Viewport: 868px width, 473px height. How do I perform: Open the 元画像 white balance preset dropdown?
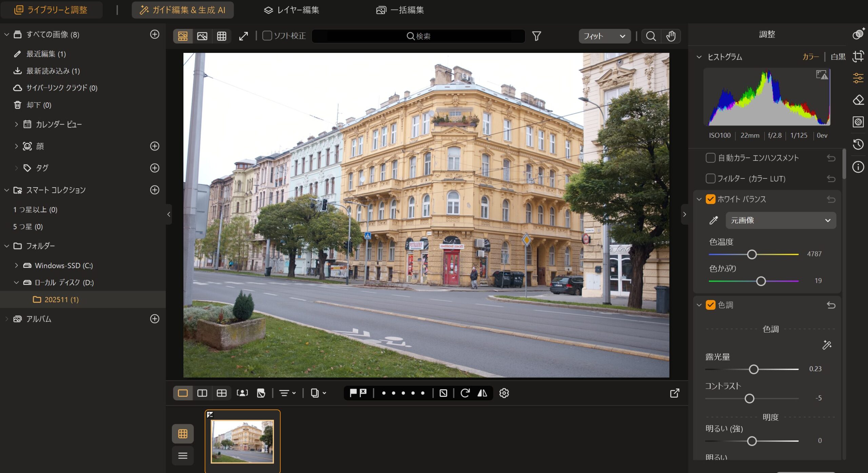(x=781, y=220)
